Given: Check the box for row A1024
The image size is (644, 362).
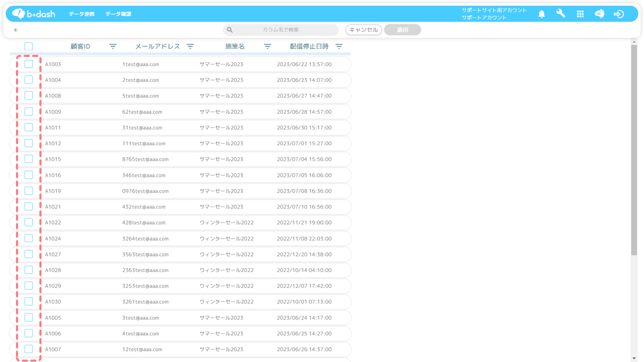Looking at the screenshot, I should (29, 238).
